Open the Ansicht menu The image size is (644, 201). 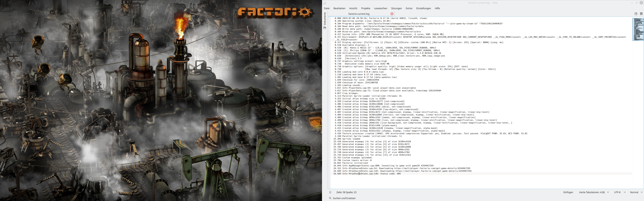tap(353, 8)
